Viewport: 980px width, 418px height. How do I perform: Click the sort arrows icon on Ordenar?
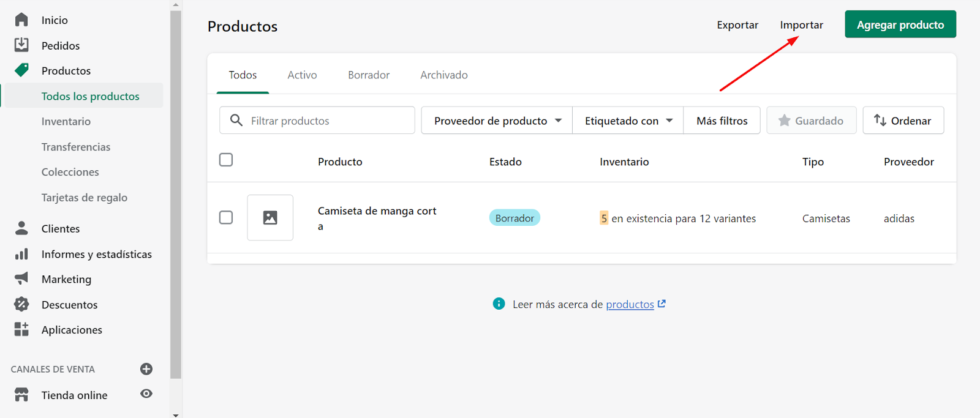[x=880, y=120]
